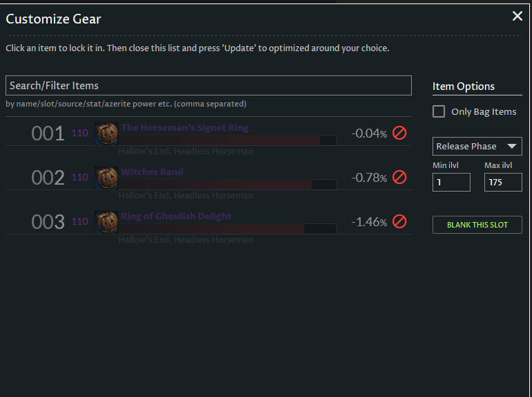The image size is (532, 397).
Task: Select the Witches Band item name
Action: pyautogui.click(x=152, y=172)
